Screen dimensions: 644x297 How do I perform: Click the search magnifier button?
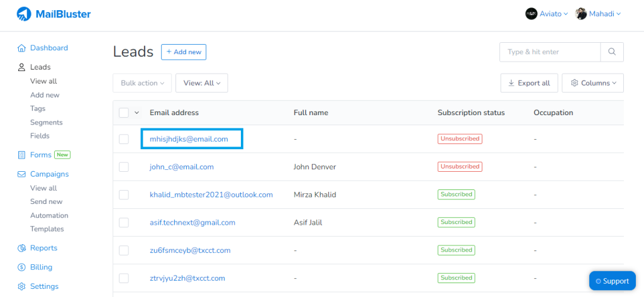612,52
